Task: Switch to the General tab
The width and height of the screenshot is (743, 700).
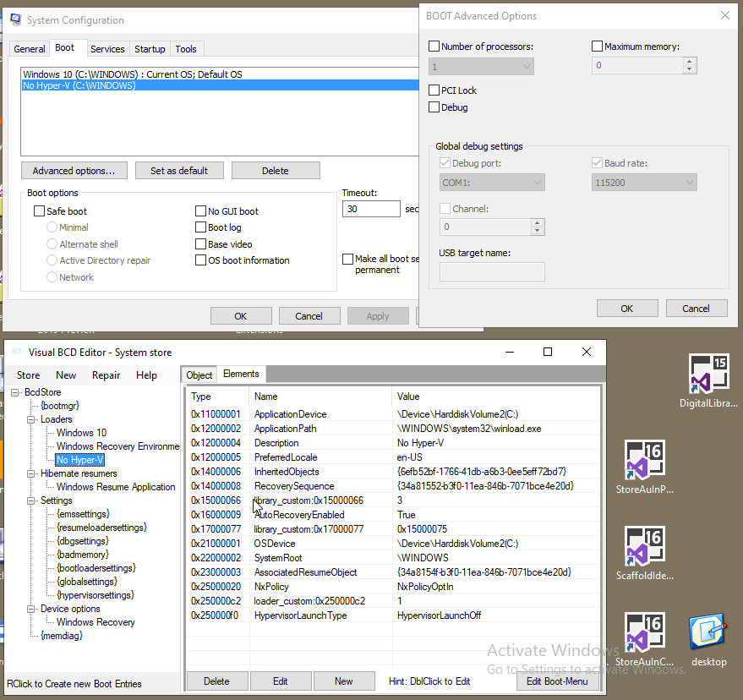Action: tap(30, 49)
